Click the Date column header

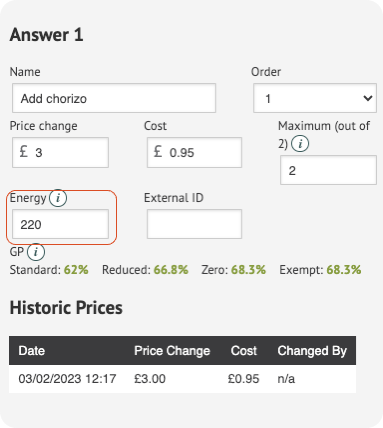[x=32, y=351]
